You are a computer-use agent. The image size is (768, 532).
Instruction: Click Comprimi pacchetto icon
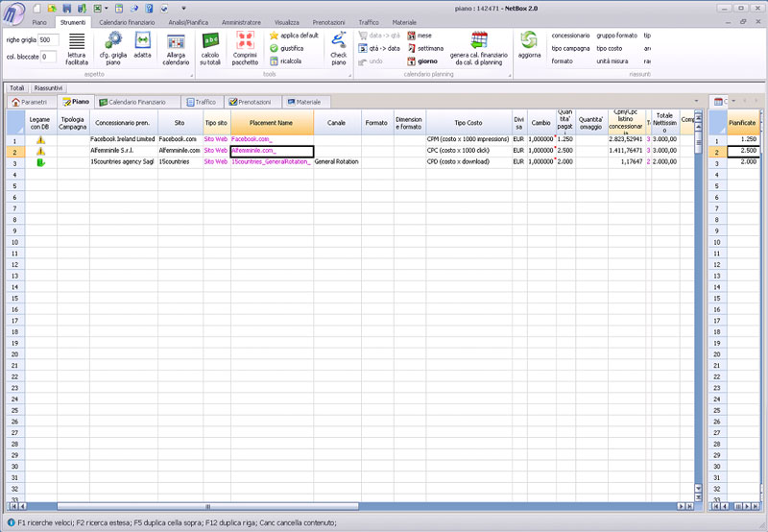click(x=245, y=47)
